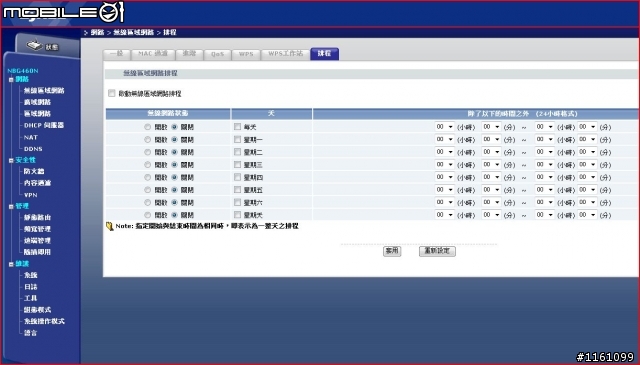Open the 日誌 log page
Viewport: 640px width, 365px height.
coord(31,287)
